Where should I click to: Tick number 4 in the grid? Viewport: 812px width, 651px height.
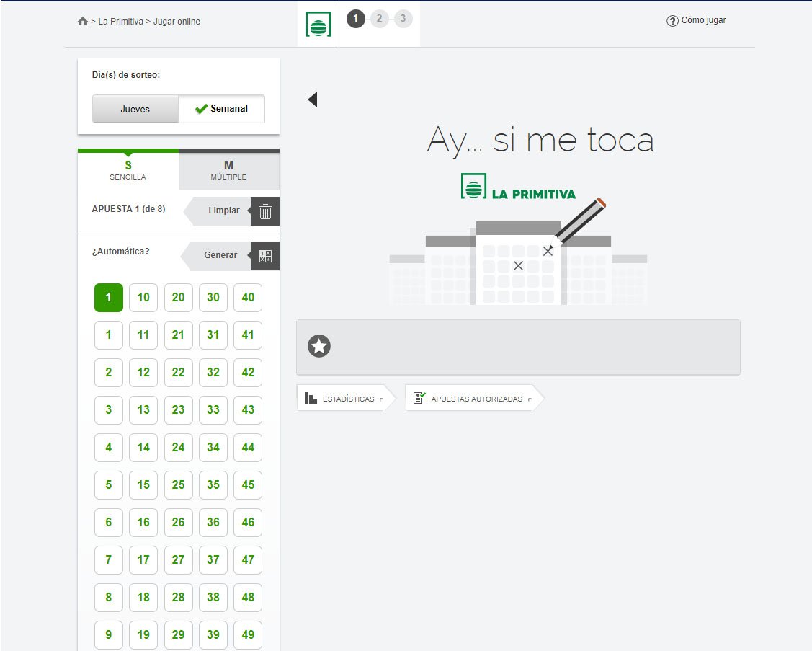click(109, 447)
